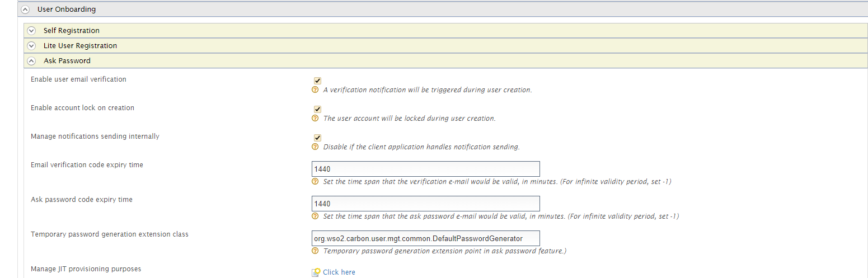Click the Lite User Registration header title
Viewport: 868px width, 278px height.
[x=80, y=46]
